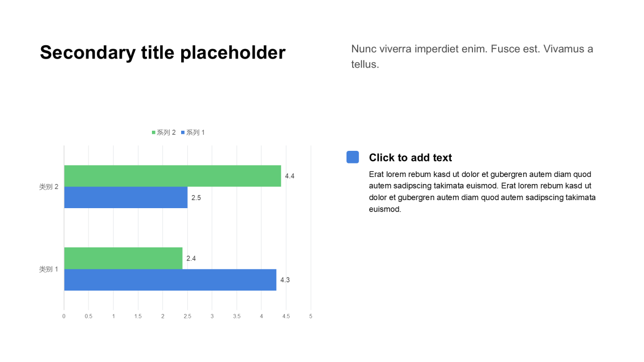Click the "Secondary title placeholder" heading

[163, 52]
